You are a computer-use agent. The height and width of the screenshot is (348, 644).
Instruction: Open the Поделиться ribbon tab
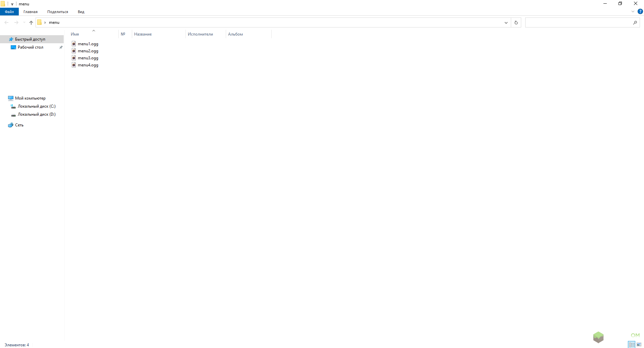58,12
